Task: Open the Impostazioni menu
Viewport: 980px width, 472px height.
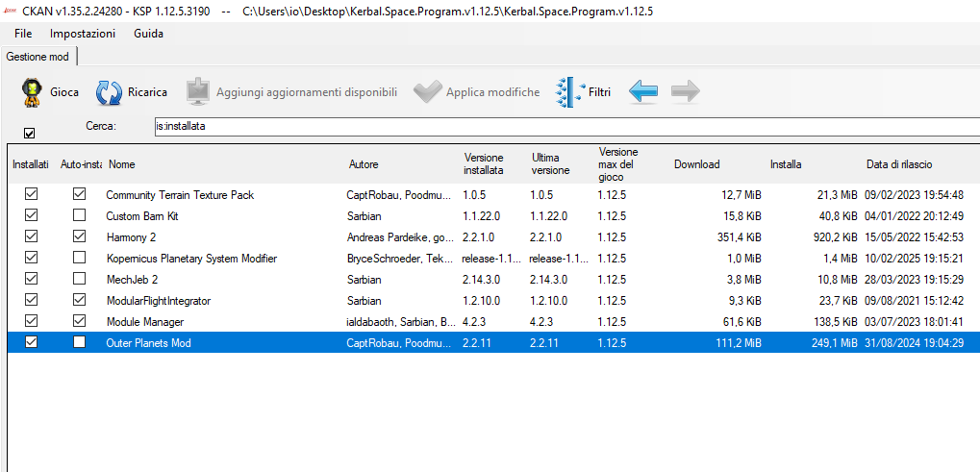Action: click(83, 34)
